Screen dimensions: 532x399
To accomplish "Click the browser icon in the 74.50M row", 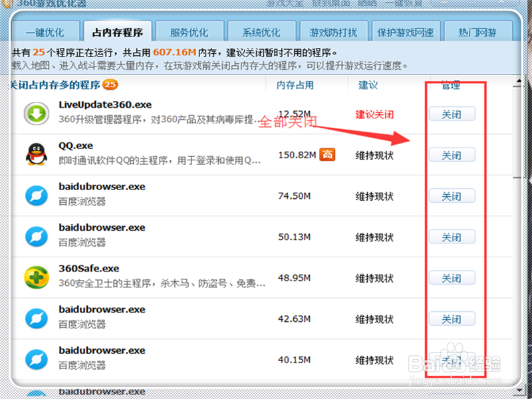I will 37,196.
